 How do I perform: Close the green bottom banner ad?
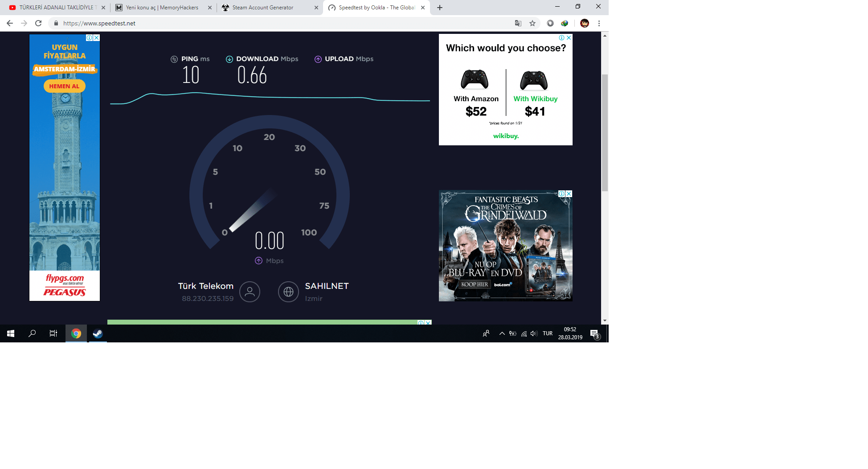pos(428,322)
